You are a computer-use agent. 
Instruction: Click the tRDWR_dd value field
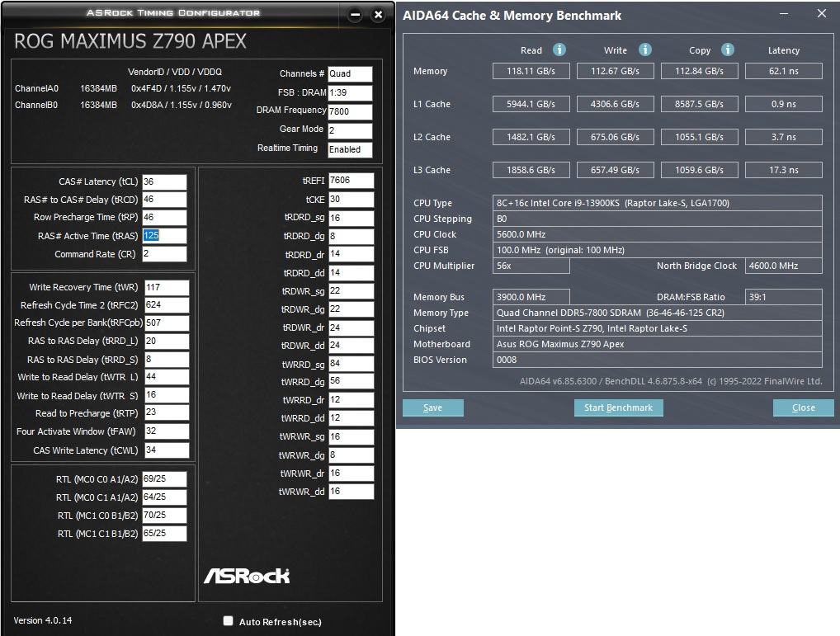point(351,346)
